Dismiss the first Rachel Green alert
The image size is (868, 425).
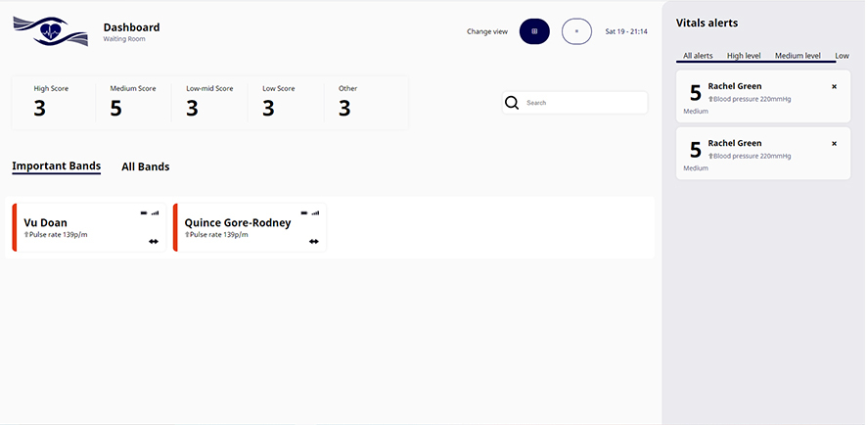point(834,87)
